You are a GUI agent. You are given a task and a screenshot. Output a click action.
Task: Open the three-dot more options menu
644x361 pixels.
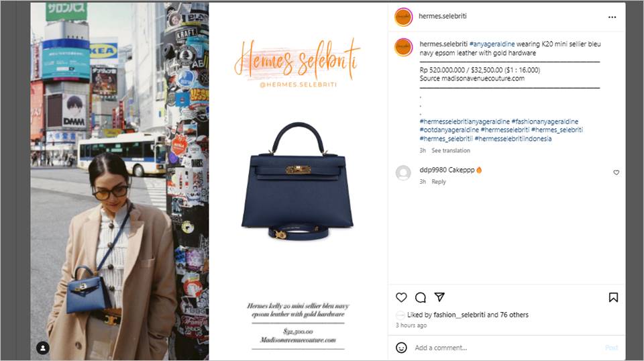[x=612, y=17]
